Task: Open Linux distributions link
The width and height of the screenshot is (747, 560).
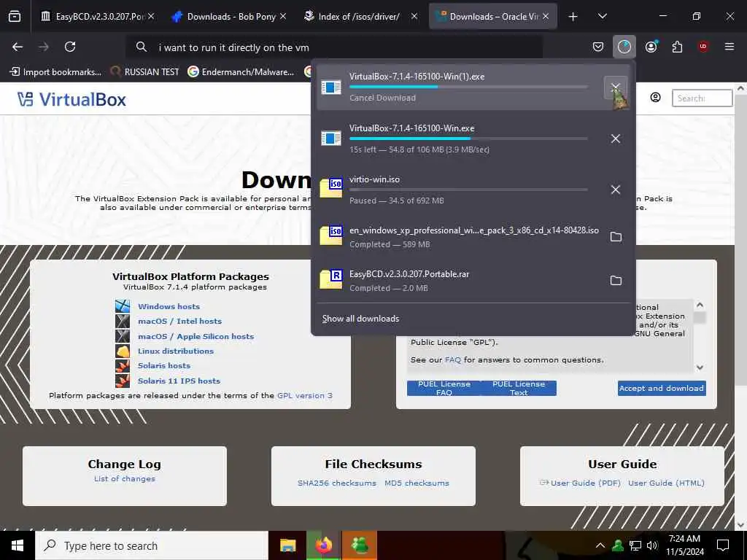Action: [x=176, y=351]
